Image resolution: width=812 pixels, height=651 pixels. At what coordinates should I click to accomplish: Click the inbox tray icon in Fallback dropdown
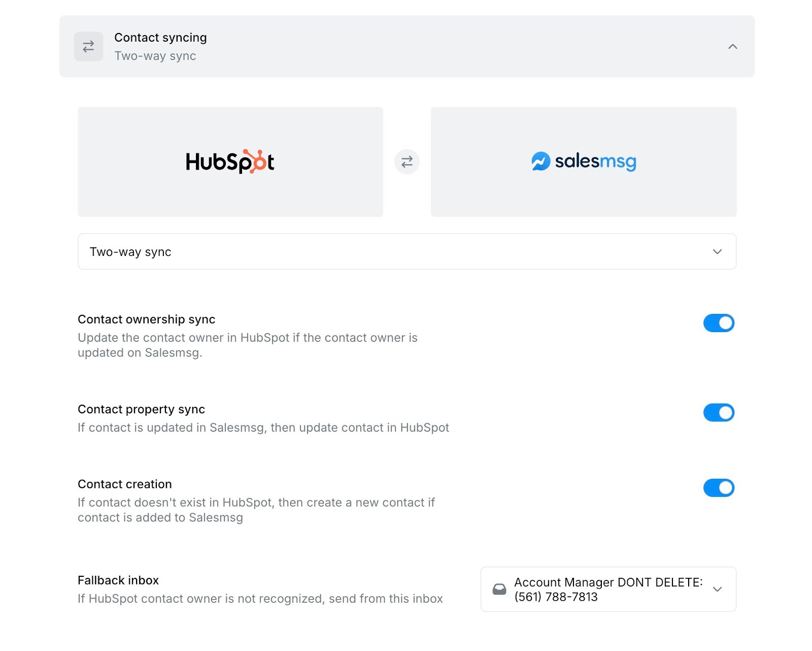pyautogui.click(x=499, y=589)
